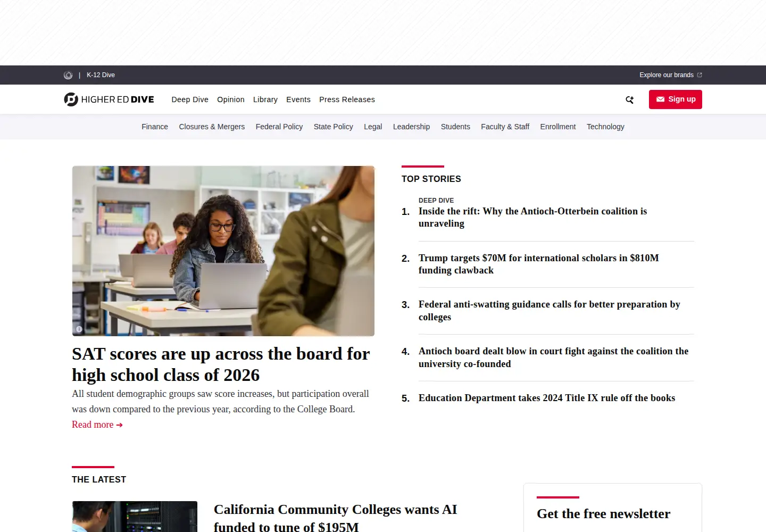
Task: Open the 2024 Title IX rule story
Action: (x=547, y=398)
